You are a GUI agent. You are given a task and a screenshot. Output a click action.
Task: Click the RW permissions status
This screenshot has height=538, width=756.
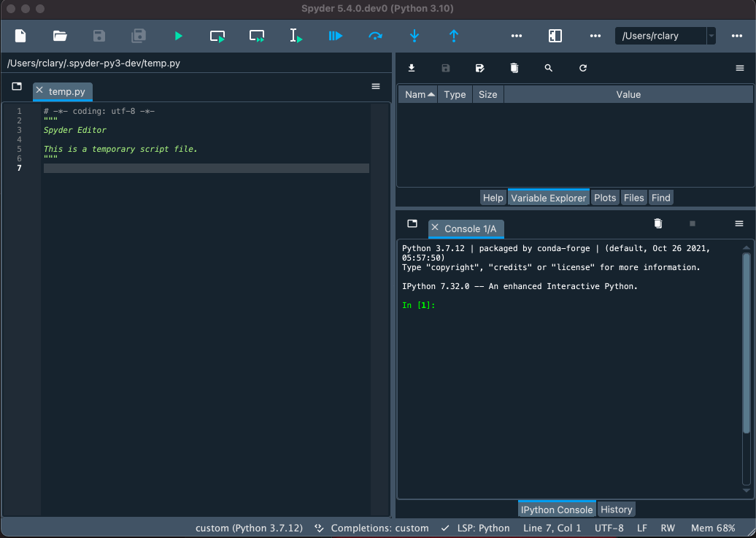(x=668, y=529)
